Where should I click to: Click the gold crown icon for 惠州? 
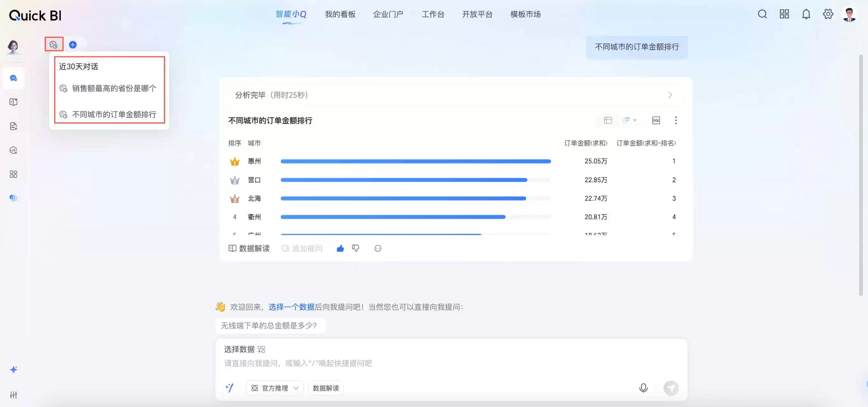pyautogui.click(x=235, y=161)
